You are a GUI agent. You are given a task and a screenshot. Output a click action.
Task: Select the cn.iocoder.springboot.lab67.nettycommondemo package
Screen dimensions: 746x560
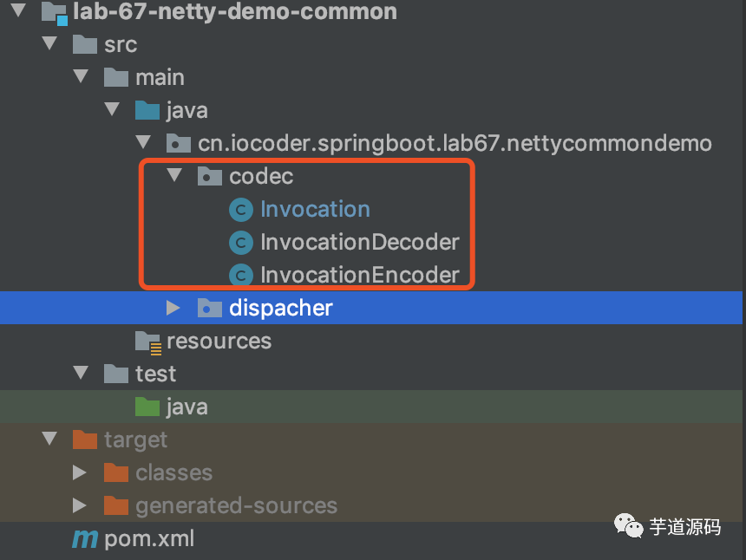(455, 144)
